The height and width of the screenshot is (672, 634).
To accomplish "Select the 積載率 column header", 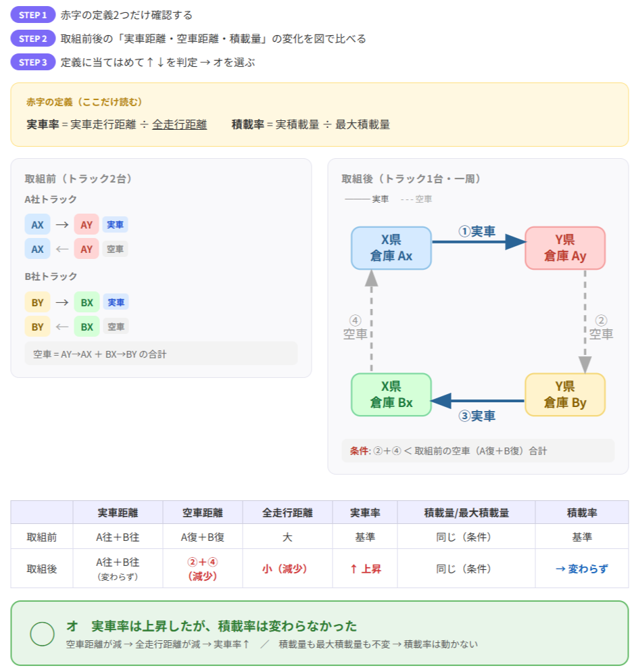I will [x=581, y=513].
